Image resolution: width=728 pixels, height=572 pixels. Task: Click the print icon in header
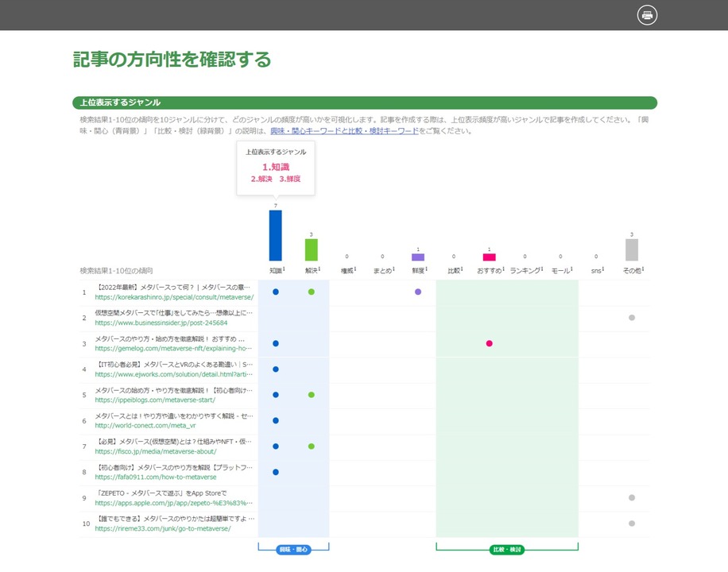[647, 15]
